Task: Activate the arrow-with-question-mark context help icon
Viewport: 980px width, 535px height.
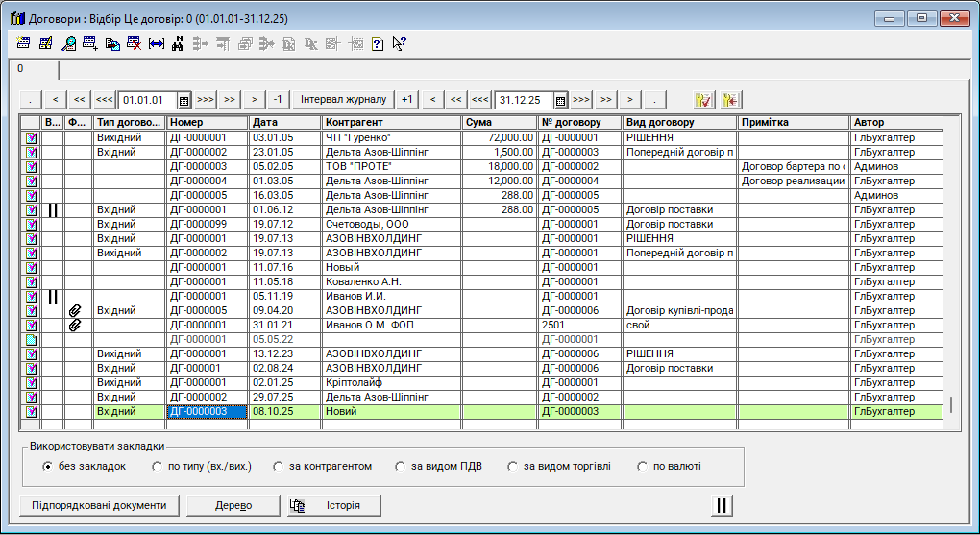Action: pyautogui.click(x=400, y=43)
